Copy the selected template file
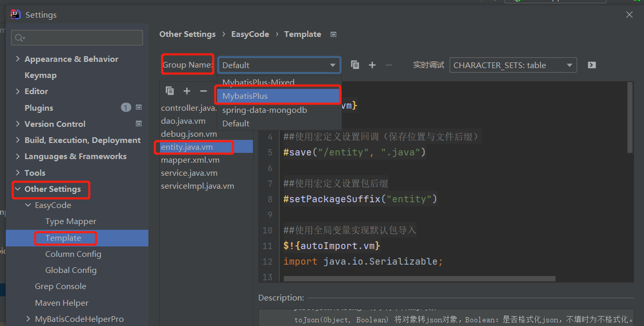644x326 pixels. (170, 91)
